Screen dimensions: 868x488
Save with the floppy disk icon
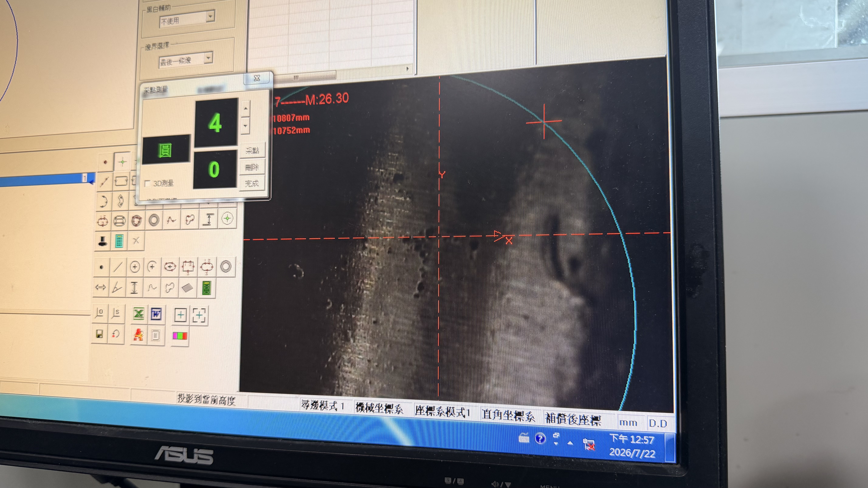point(99,334)
